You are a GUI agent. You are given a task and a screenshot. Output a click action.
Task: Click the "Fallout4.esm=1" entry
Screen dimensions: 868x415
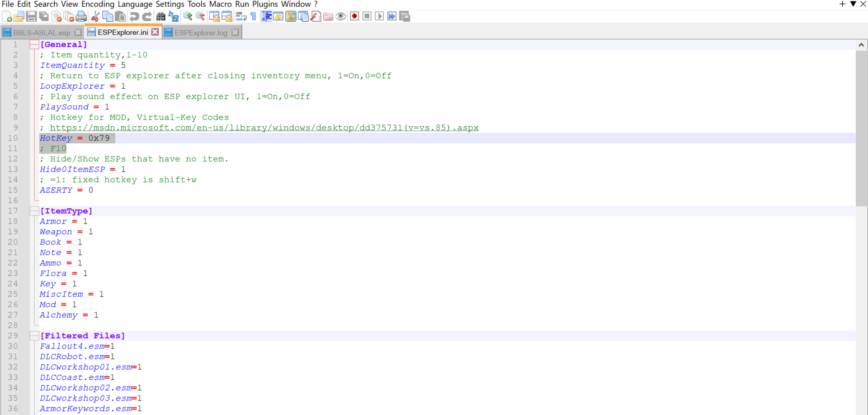(77, 346)
